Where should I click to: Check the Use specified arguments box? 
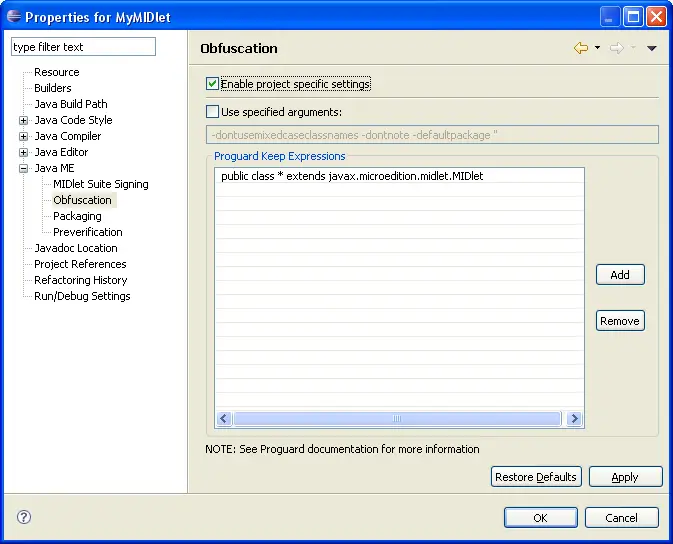click(x=212, y=112)
